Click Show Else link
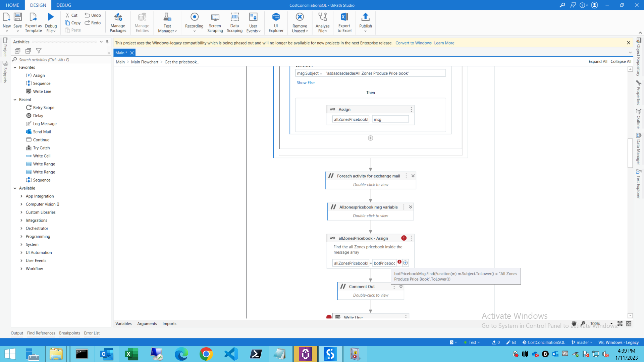 (306, 82)
